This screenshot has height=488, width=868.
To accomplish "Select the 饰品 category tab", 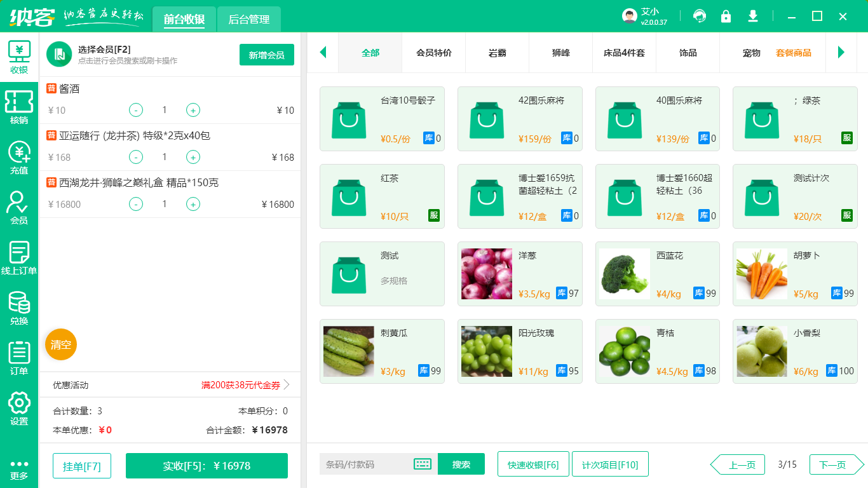I will tap(688, 53).
